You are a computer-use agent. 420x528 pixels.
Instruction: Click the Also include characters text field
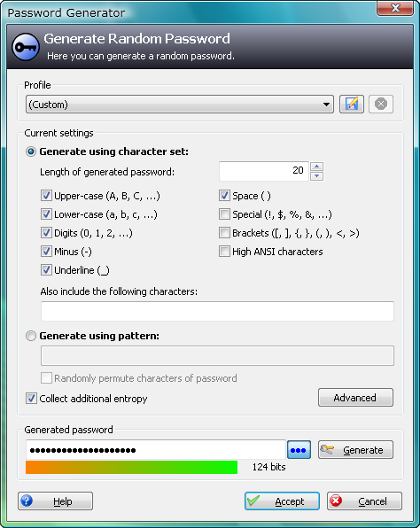[x=217, y=311]
